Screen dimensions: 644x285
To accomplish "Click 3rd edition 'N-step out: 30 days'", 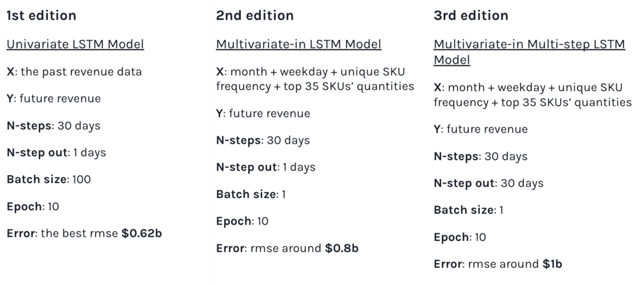I will pos(488,183).
